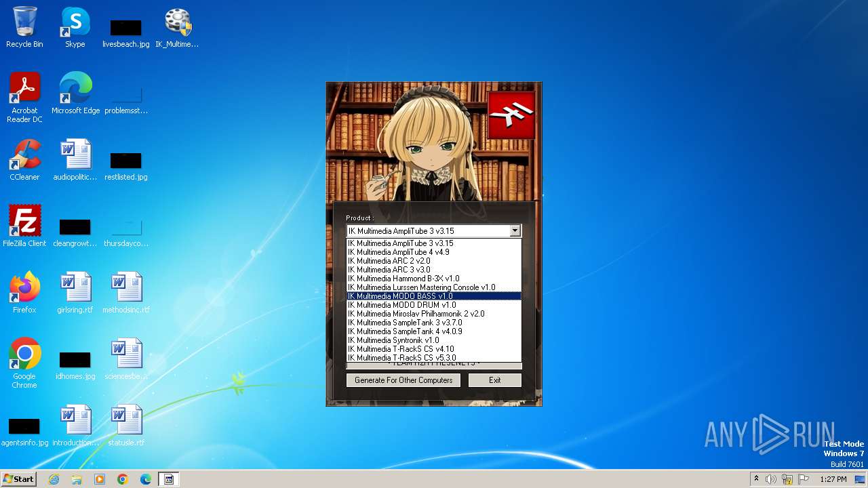The height and width of the screenshot is (488, 868).
Task: Launch Windows Media Player from taskbar
Action: point(100,479)
